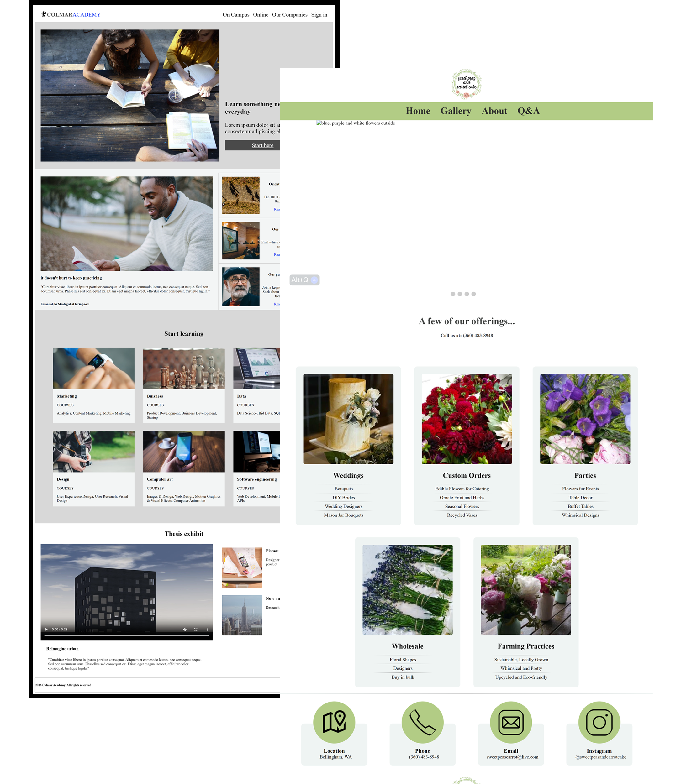Click first carousel dot indicator

[453, 294]
